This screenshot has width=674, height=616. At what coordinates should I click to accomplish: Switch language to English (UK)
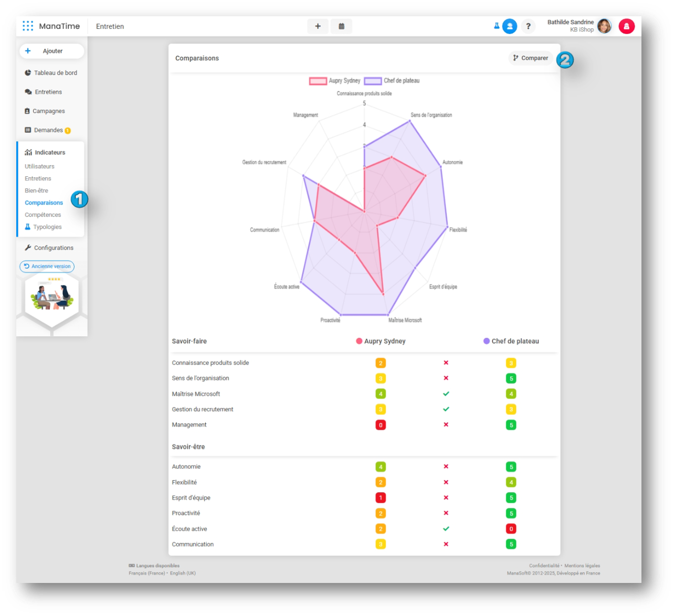(183, 573)
